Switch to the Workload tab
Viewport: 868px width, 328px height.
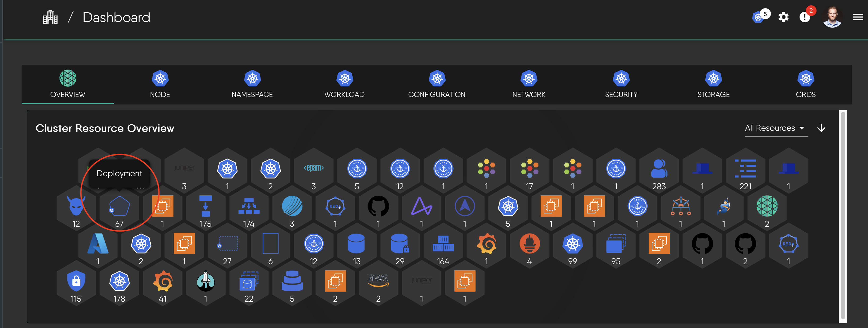tap(345, 84)
